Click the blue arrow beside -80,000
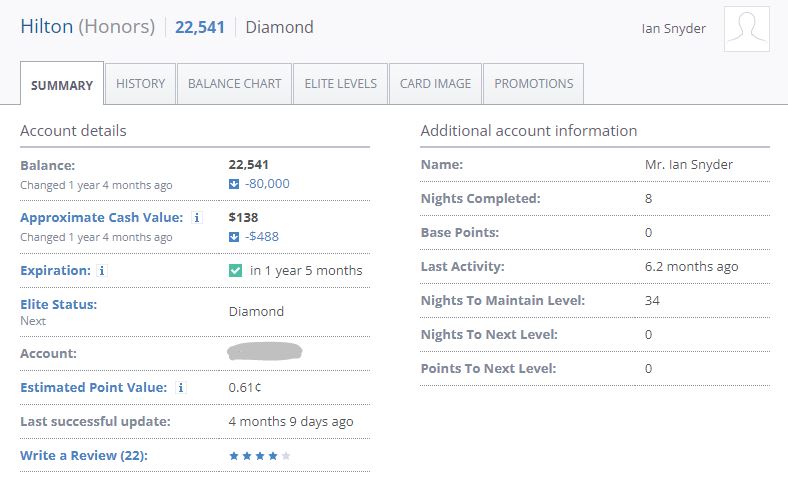The image size is (788, 489). click(234, 183)
